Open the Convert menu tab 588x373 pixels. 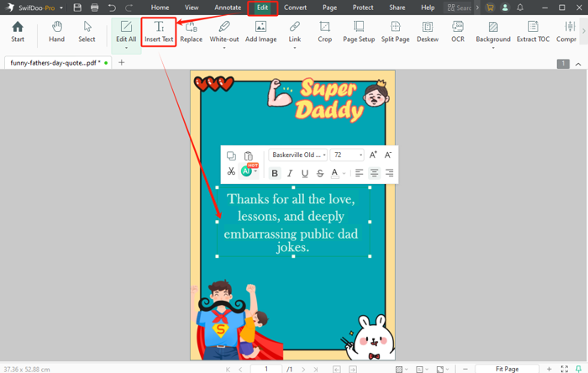(x=295, y=8)
